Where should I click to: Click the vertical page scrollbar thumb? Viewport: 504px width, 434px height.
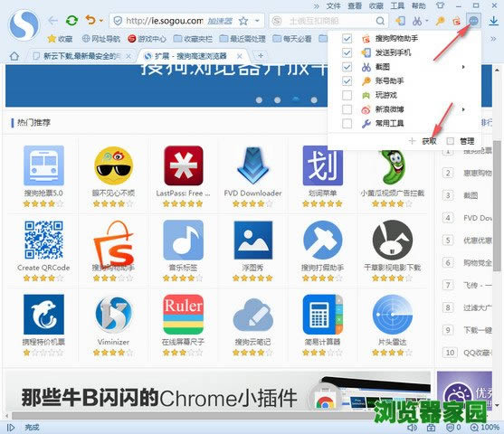[x=497, y=205]
